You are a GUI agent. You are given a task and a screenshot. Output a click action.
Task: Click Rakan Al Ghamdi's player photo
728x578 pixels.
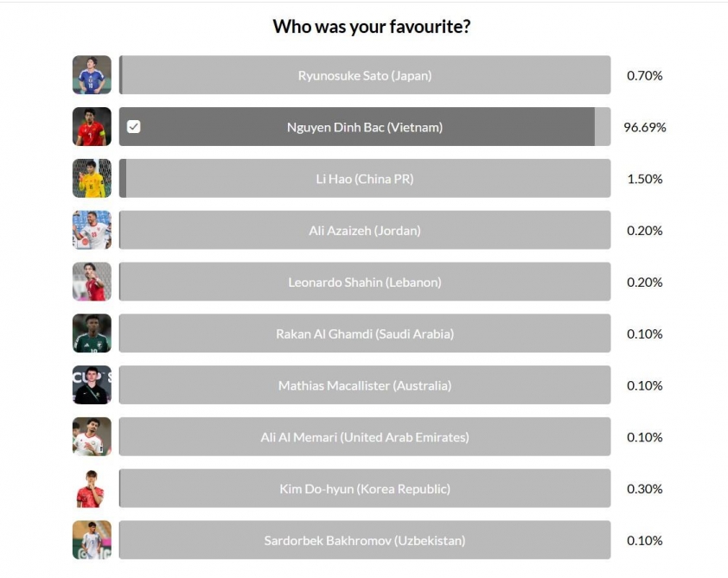pos(92,333)
